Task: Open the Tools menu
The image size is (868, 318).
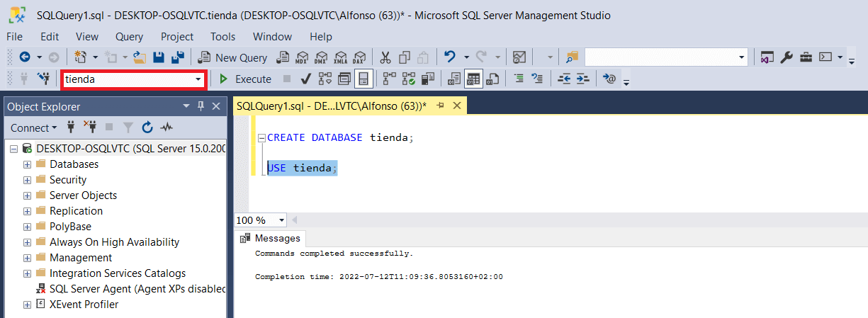Action: [222, 36]
